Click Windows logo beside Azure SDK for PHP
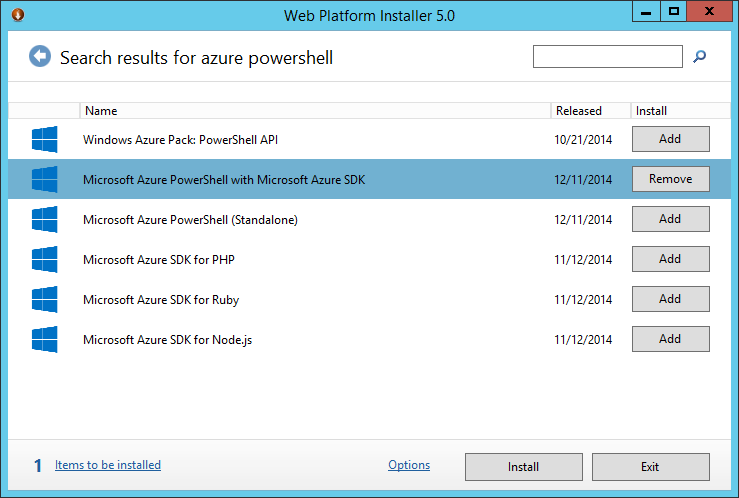 pyautogui.click(x=44, y=259)
